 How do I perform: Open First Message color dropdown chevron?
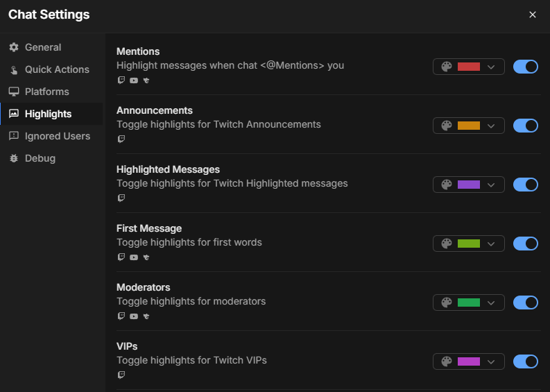(x=491, y=244)
